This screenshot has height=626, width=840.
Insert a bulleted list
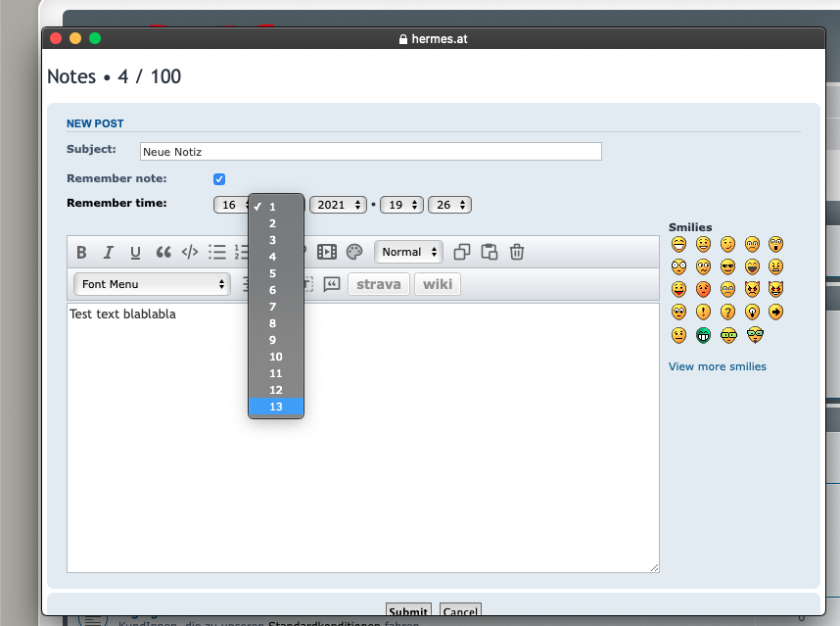[x=217, y=253]
